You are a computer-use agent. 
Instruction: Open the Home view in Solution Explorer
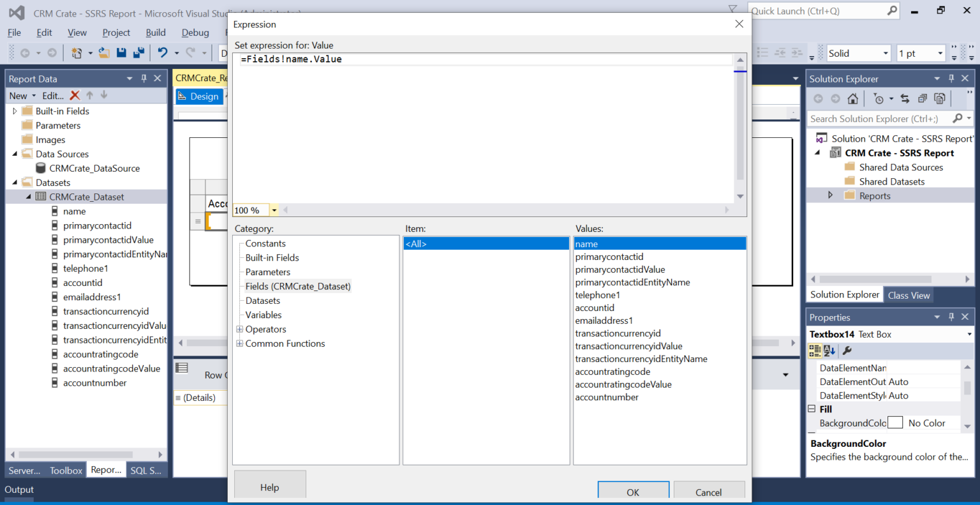[853, 99]
